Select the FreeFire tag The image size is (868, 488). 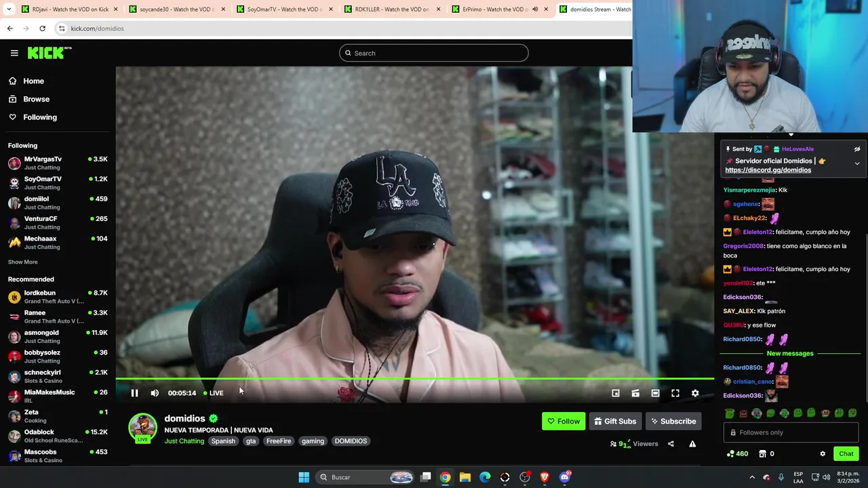pos(279,441)
